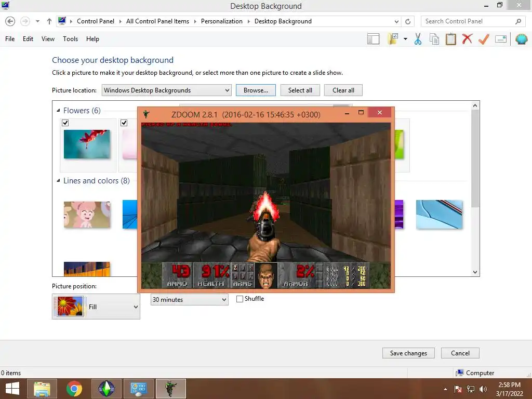Open The Sims icon in taskbar

106,389
